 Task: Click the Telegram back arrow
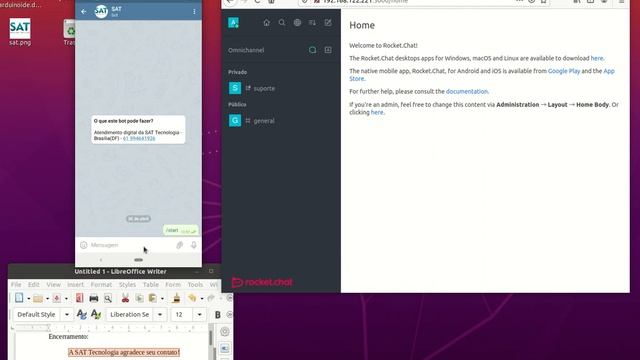(84, 12)
